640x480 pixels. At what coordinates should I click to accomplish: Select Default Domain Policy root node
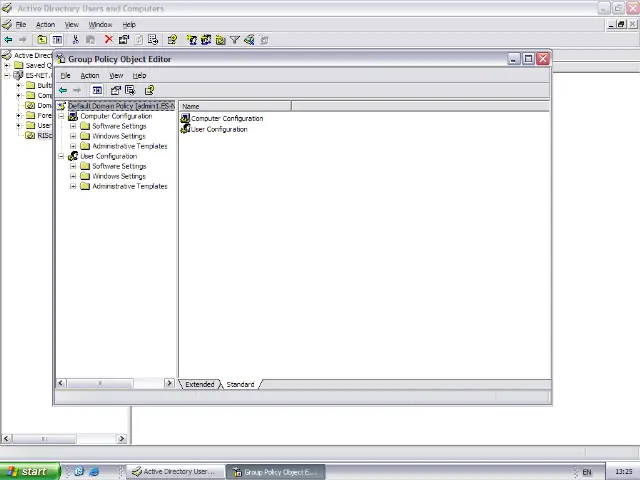click(x=121, y=106)
